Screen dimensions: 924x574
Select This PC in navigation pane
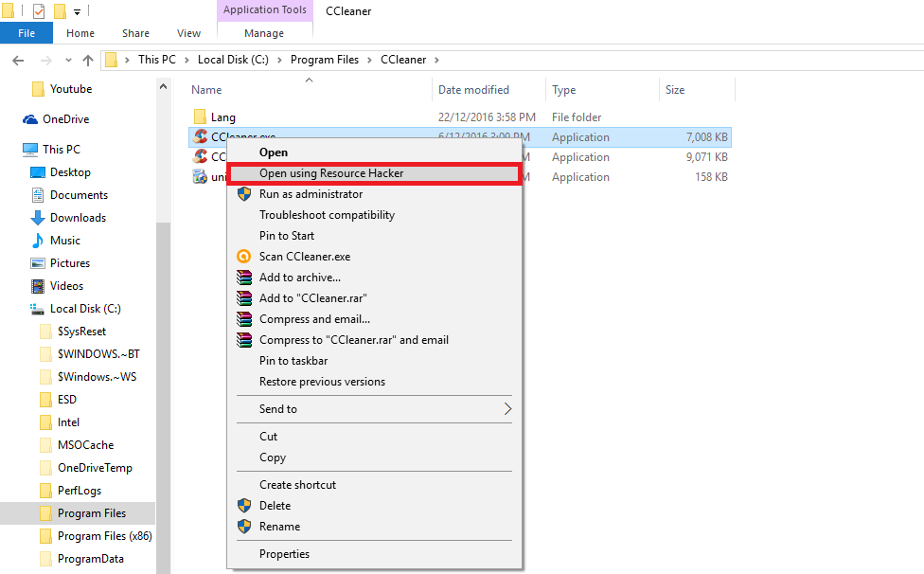coord(62,149)
